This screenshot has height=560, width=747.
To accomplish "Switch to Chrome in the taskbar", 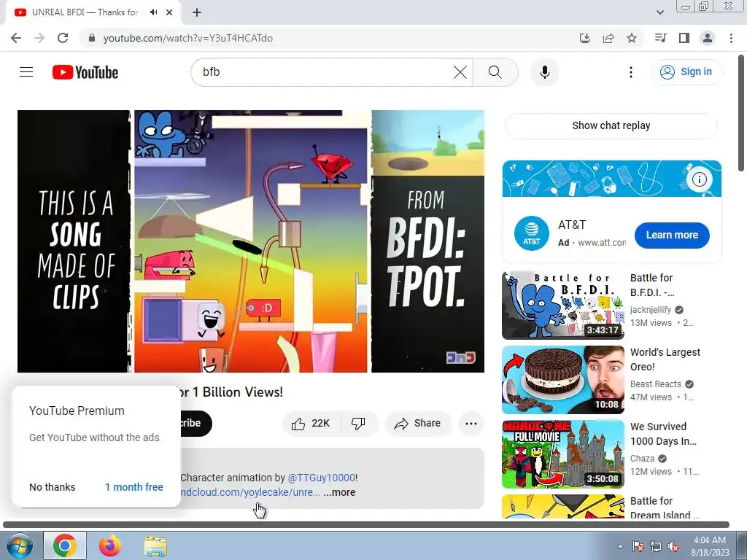I will 65,545.
